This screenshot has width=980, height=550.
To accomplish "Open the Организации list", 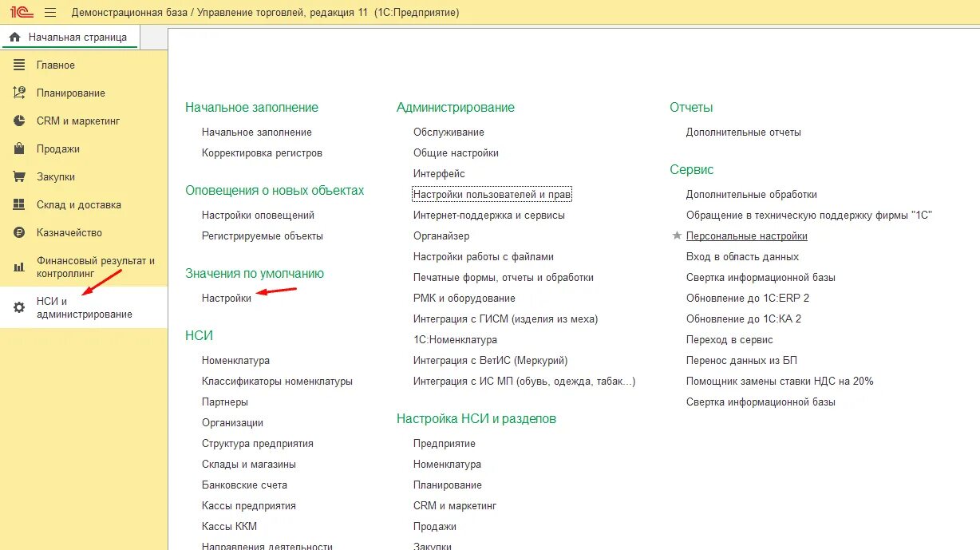I will 232,422.
